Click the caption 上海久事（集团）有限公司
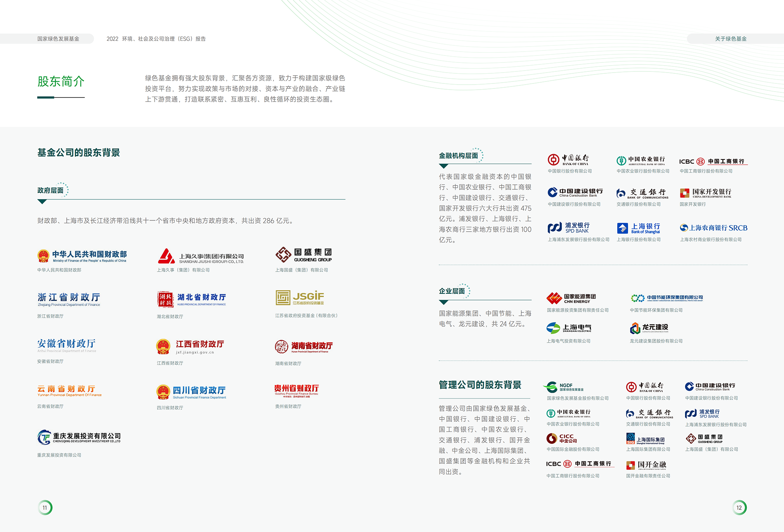Image resolution: width=784 pixels, height=532 pixels. 183,270
